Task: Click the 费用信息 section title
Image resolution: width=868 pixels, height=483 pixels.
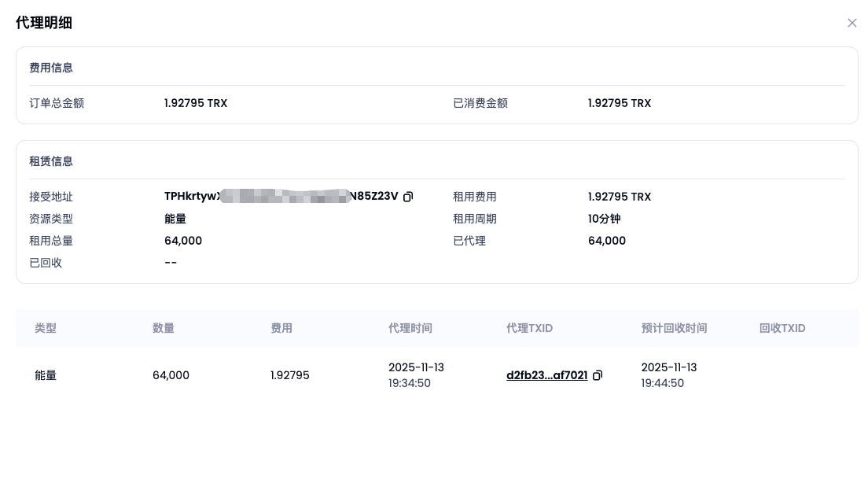Action: [51, 68]
